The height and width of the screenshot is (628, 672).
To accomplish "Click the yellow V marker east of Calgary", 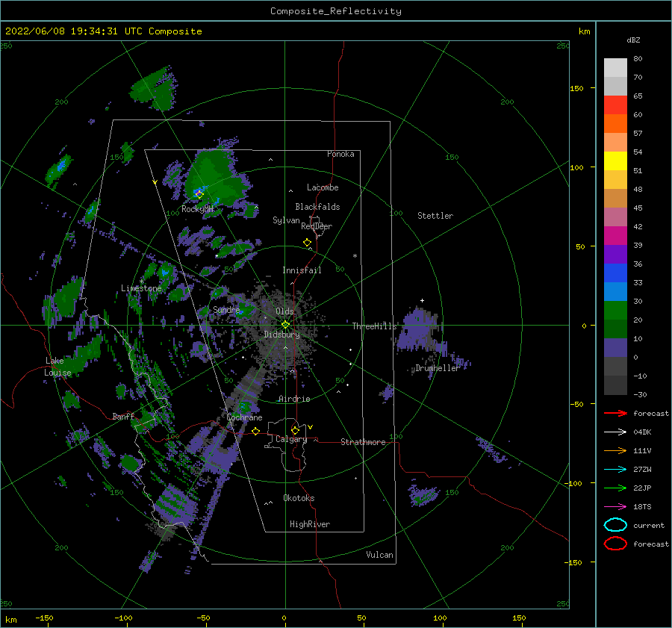I will (x=310, y=427).
